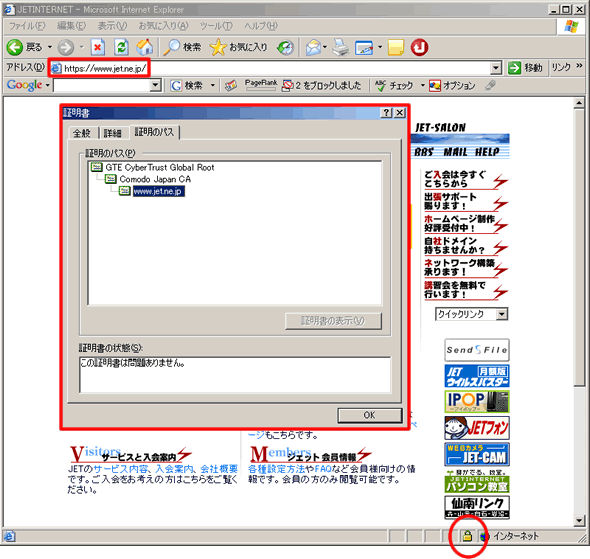The image size is (590, 559).
Task: Click the Mail envelope icon
Action: click(x=313, y=47)
